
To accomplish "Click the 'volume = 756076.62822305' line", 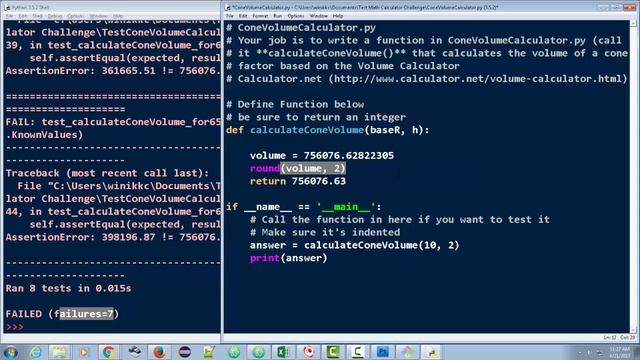I will (322, 156).
